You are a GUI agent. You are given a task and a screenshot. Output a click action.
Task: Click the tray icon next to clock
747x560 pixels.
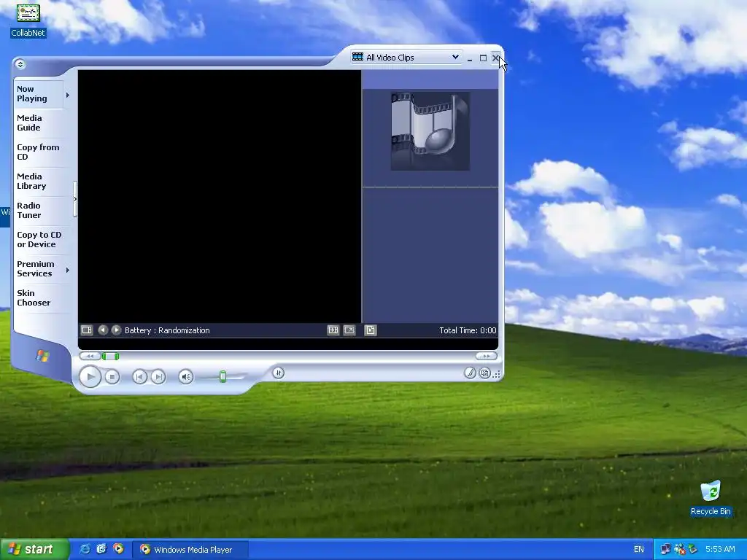coord(692,550)
